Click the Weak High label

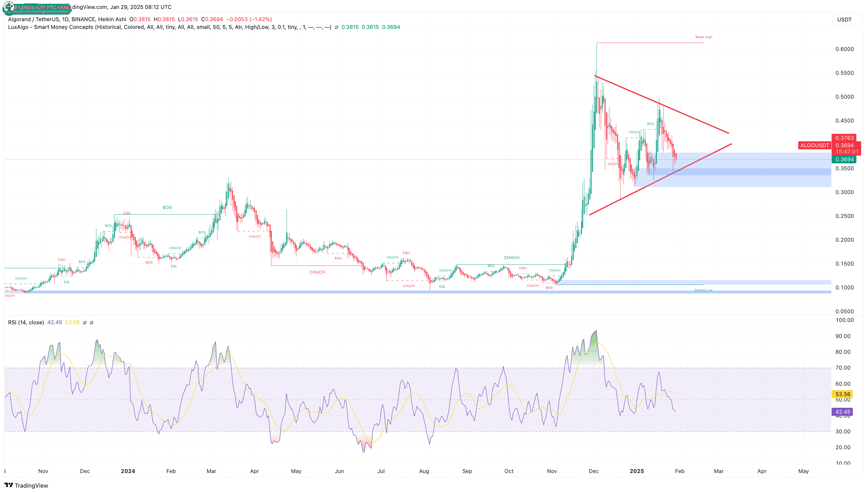703,37
